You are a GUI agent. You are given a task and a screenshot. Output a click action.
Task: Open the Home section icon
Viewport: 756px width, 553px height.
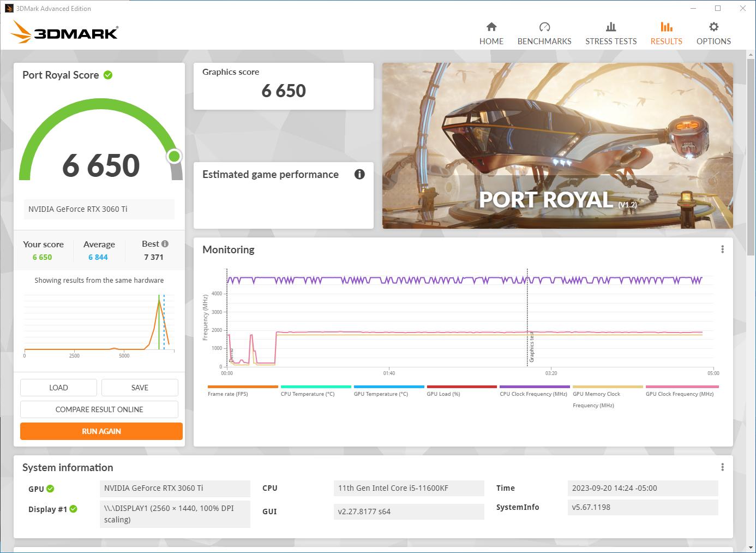point(491,27)
